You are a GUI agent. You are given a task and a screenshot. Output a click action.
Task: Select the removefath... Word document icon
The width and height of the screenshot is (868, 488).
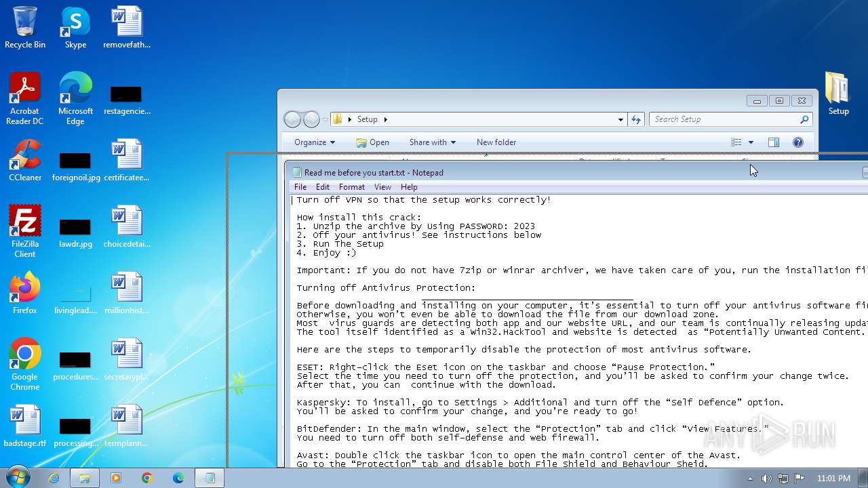[127, 27]
